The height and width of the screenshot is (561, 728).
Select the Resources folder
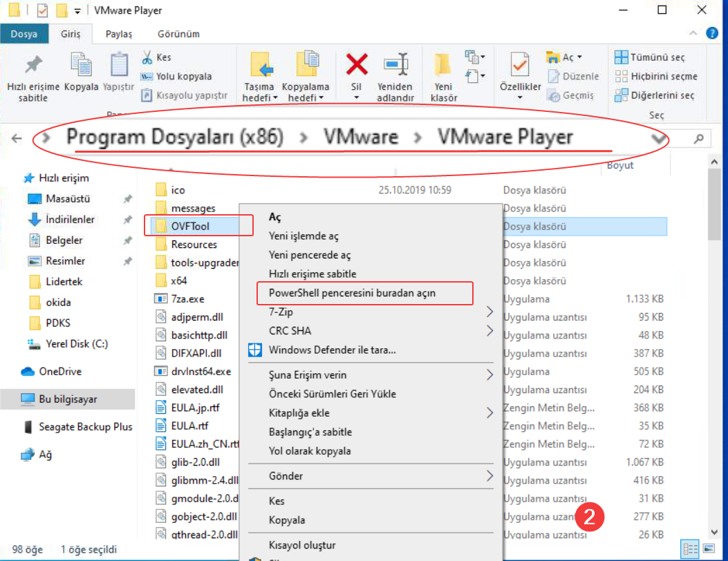(187, 244)
